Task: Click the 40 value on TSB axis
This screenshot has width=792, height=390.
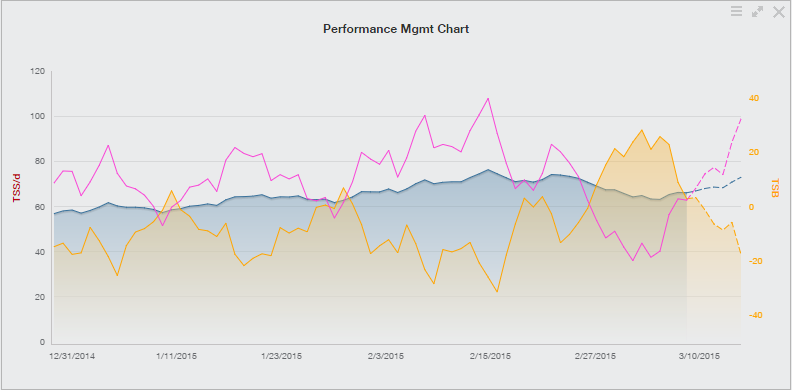Action: [754, 98]
